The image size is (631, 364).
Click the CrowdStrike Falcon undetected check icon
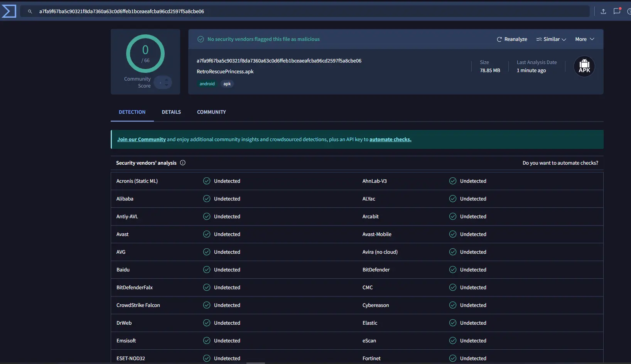pos(207,305)
